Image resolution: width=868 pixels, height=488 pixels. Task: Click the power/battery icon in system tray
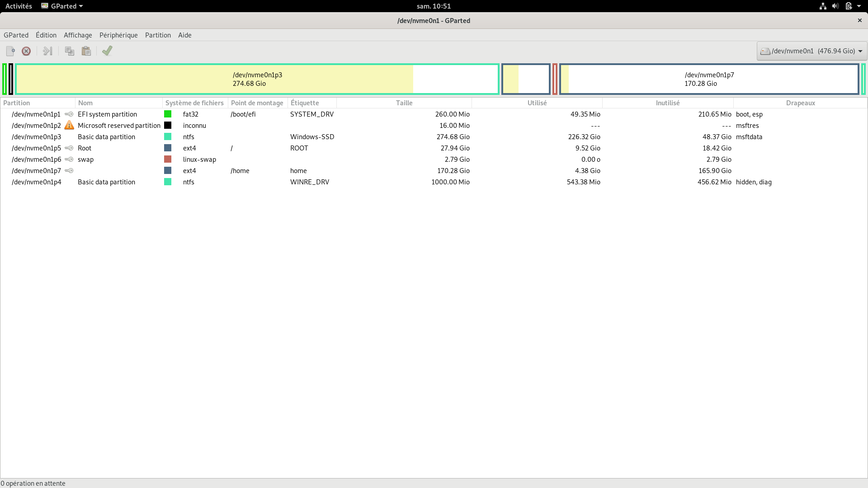[849, 6]
